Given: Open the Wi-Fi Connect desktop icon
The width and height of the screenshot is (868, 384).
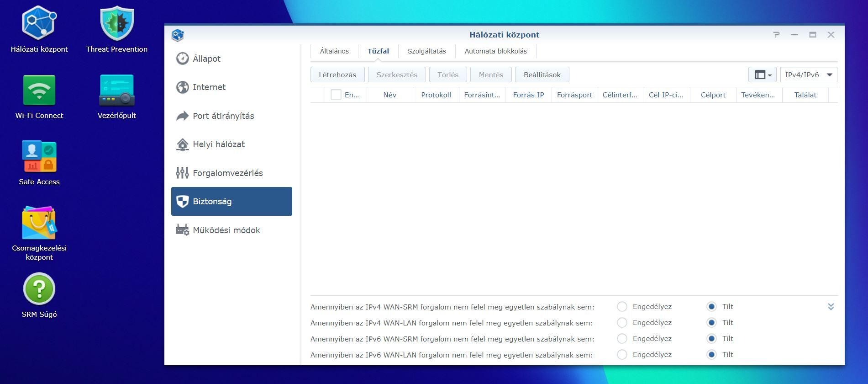Looking at the screenshot, I should [39, 97].
